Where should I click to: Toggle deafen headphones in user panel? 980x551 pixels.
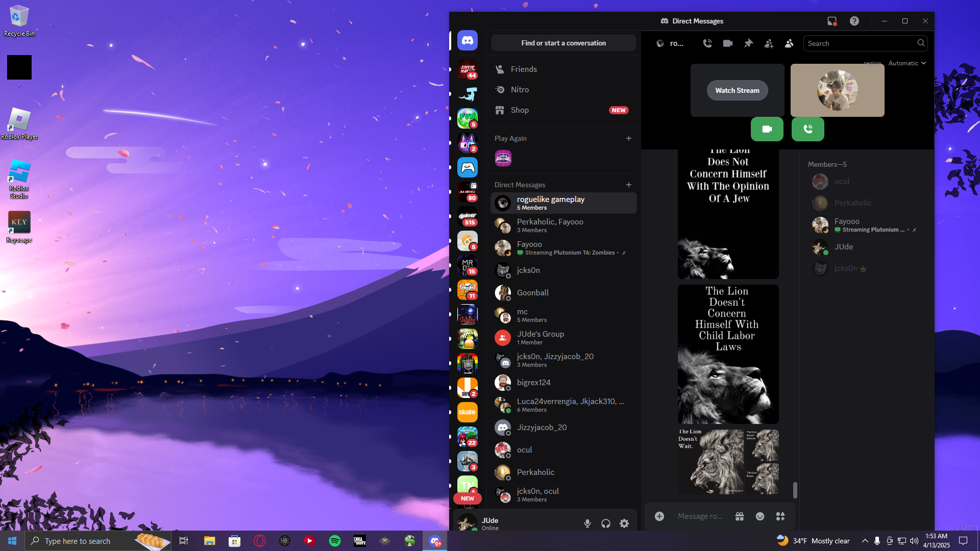(x=606, y=523)
